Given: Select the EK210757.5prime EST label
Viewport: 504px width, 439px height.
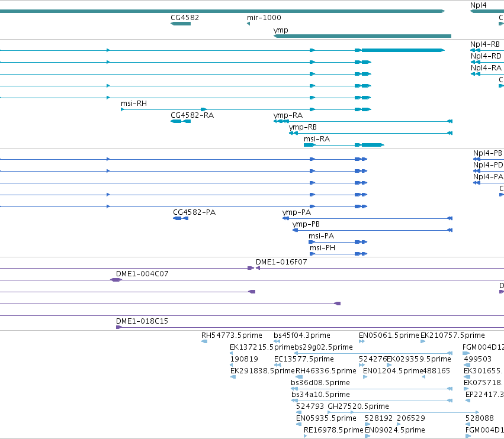Looking at the screenshot, I should pyautogui.click(x=452, y=335).
